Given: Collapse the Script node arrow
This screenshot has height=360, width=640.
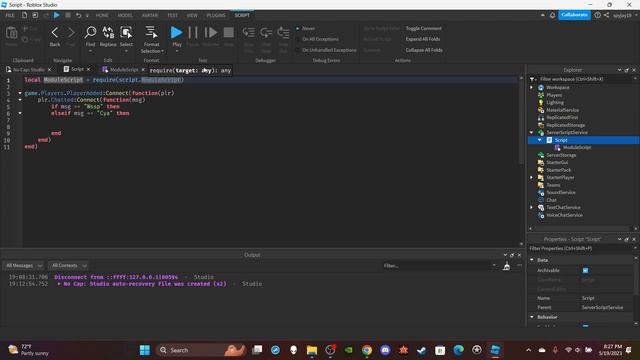Looking at the screenshot, I should [540, 140].
